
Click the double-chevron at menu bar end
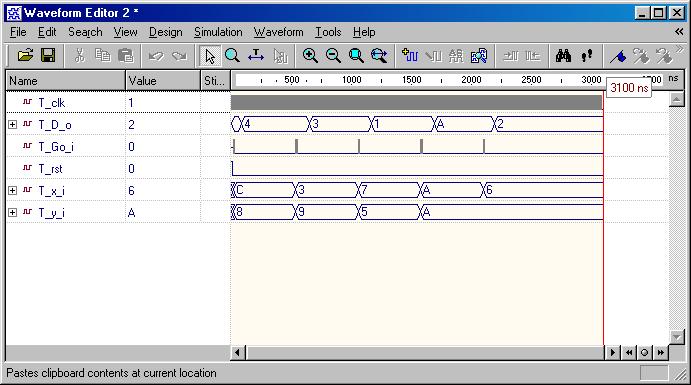pyautogui.click(x=679, y=32)
